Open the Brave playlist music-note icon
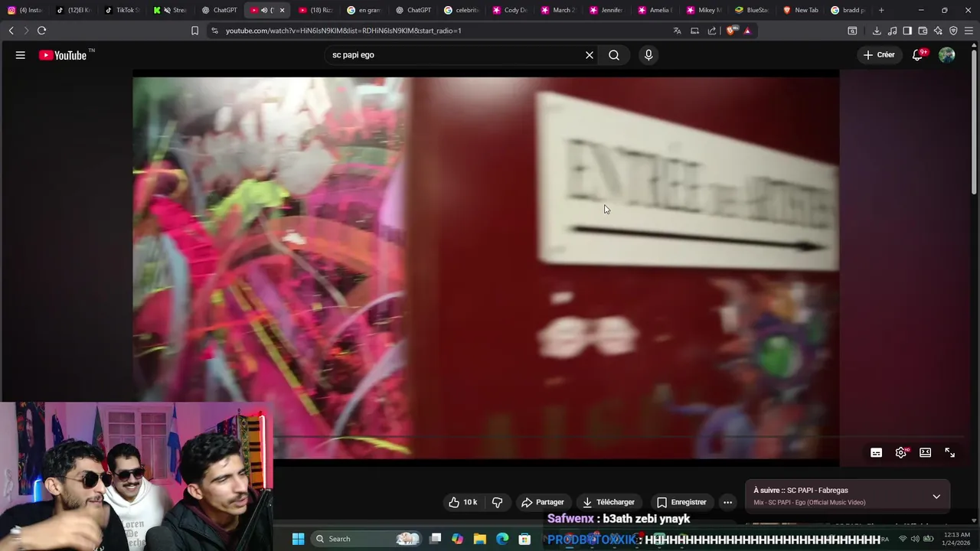Viewport: 980px width, 551px height. pyautogui.click(x=892, y=31)
